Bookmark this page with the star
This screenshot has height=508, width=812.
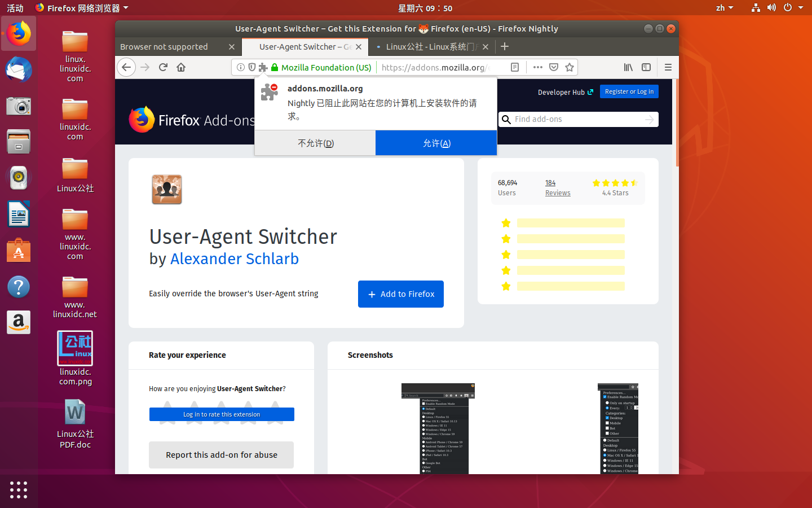tap(570, 67)
